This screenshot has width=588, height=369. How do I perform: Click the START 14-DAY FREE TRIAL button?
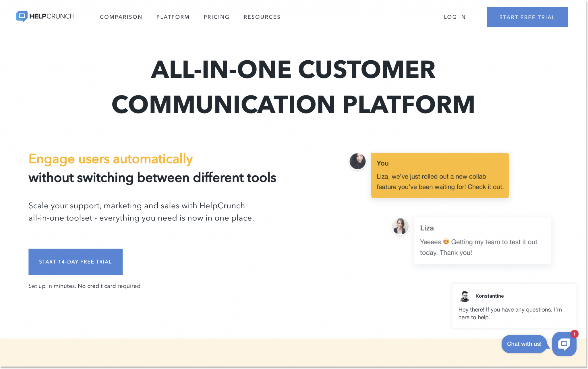coord(76,262)
